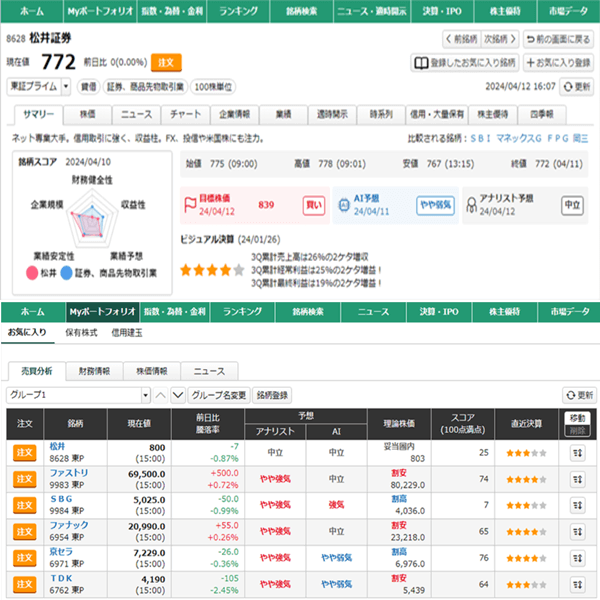Open registered favorites via book icon button
The height and width of the screenshot is (600, 600).
[465, 63]
